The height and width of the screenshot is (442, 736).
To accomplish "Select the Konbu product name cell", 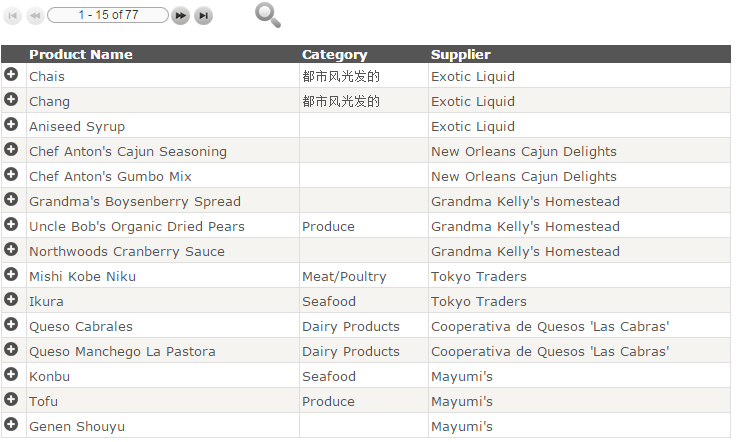I will (49, 377).
